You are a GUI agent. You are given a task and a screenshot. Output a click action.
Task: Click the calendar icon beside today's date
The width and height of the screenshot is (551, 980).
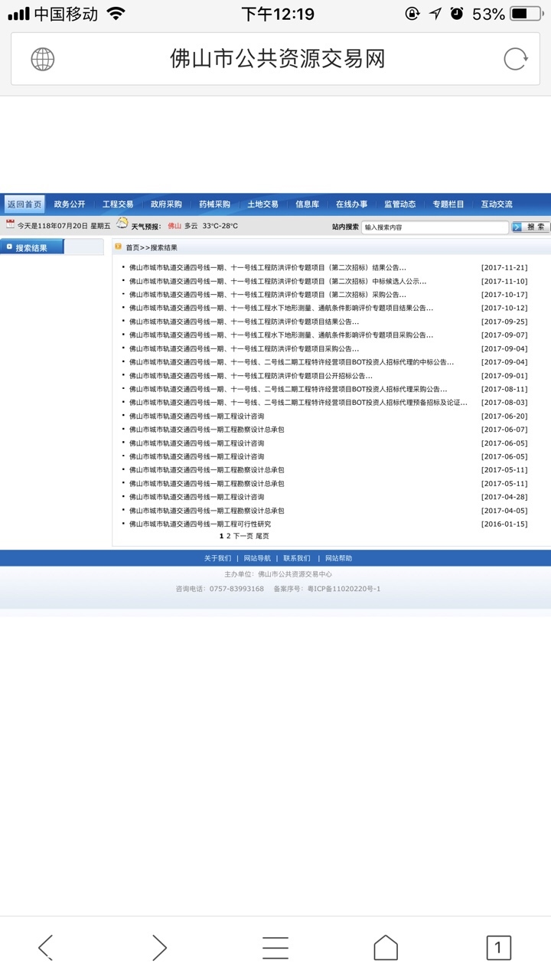10,224
